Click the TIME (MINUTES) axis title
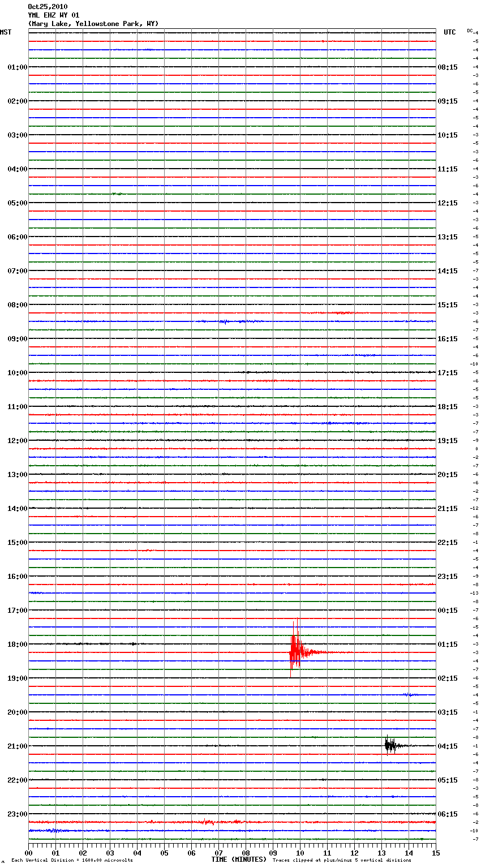Screen dimensions: 481x868 coord(239,860)
